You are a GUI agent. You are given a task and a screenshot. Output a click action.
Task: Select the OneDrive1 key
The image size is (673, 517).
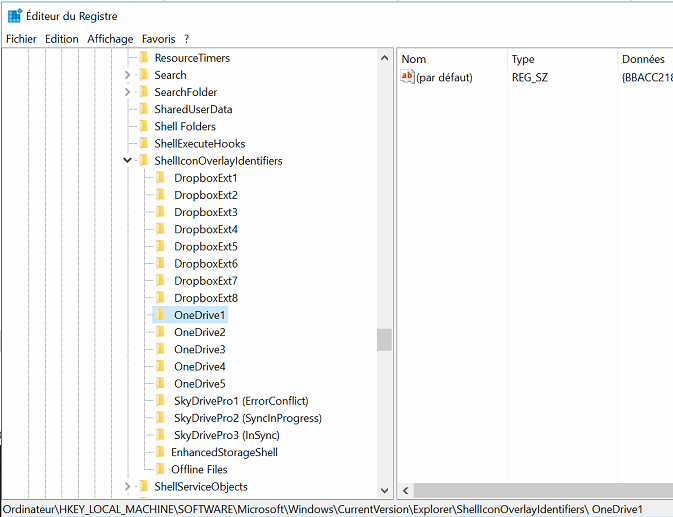pos(200,315)
